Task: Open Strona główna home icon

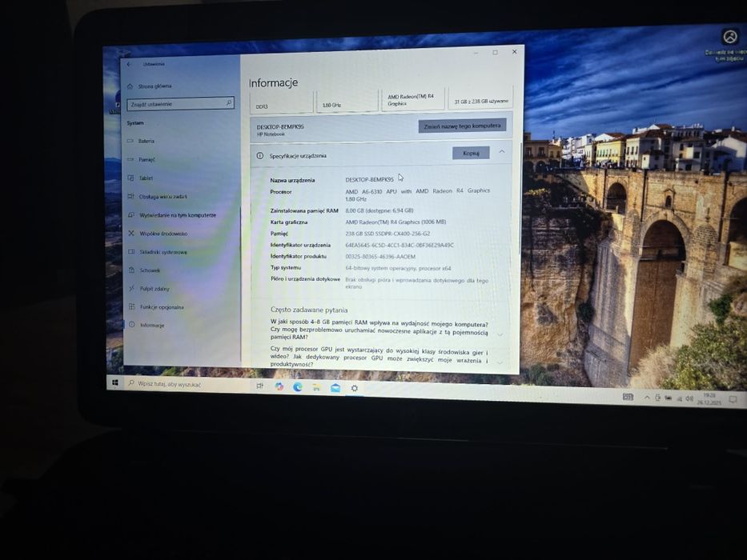Action: 130,86
